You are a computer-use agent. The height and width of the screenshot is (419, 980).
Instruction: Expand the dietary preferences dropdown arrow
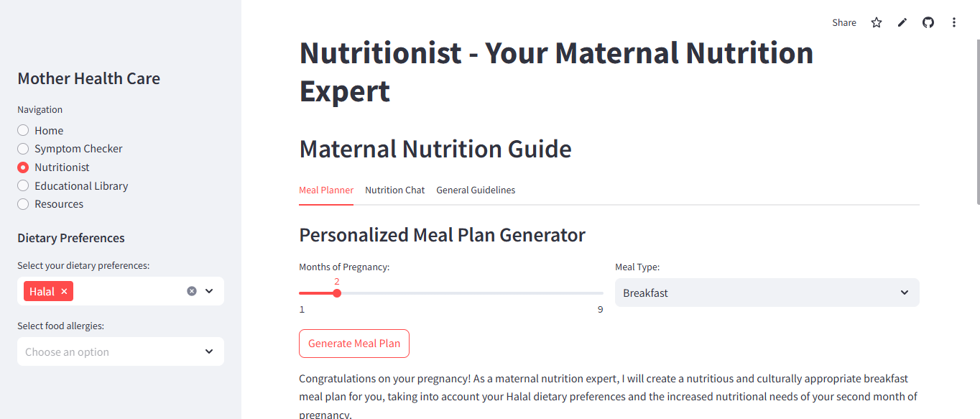click(209, 291)
